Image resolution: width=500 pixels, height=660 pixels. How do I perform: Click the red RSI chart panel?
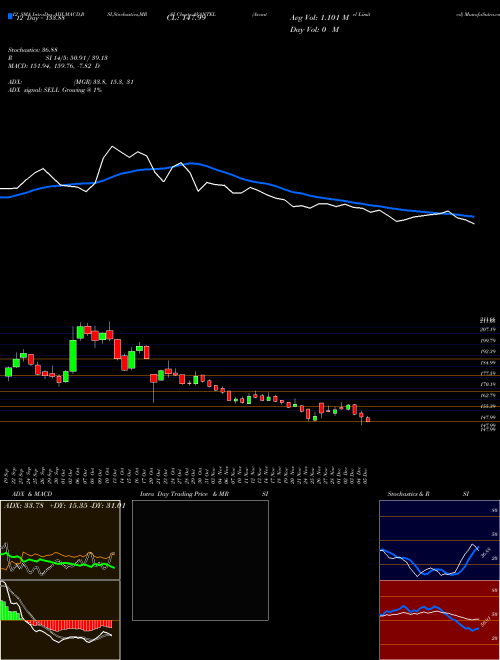439,620
